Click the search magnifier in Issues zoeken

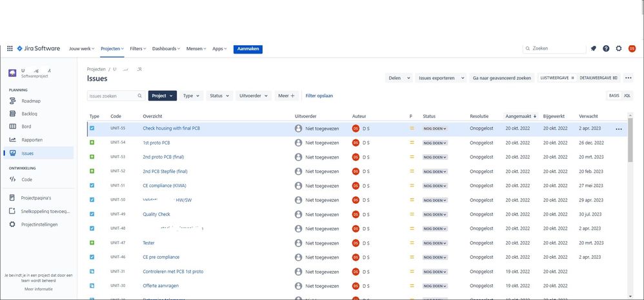[140, 96]
